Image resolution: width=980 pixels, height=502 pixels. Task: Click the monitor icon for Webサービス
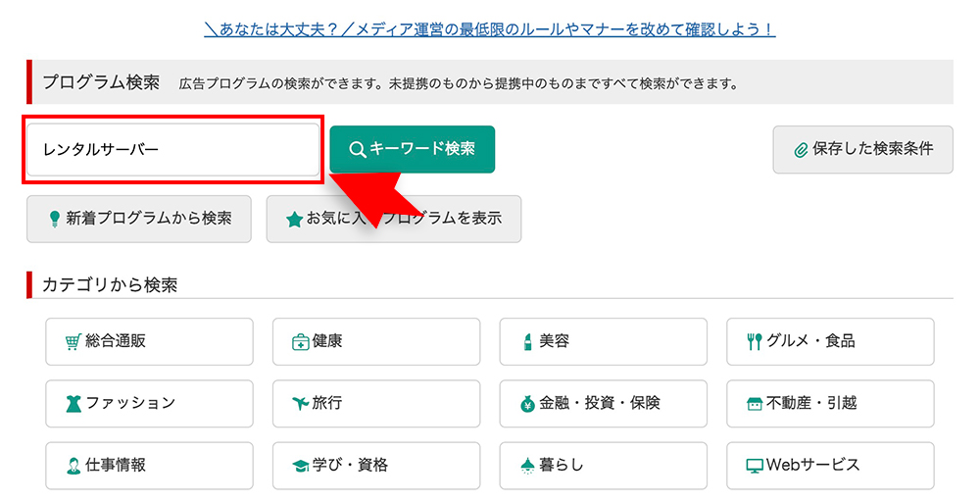pyautogui.click(x=755, y=465)
